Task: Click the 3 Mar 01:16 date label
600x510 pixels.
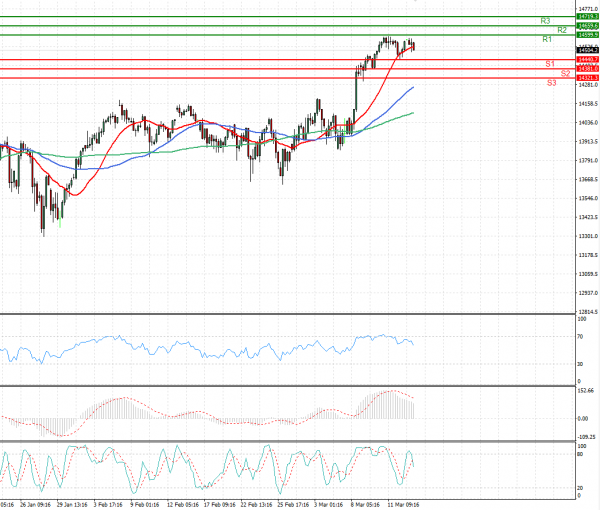Action: pos(329,505)
